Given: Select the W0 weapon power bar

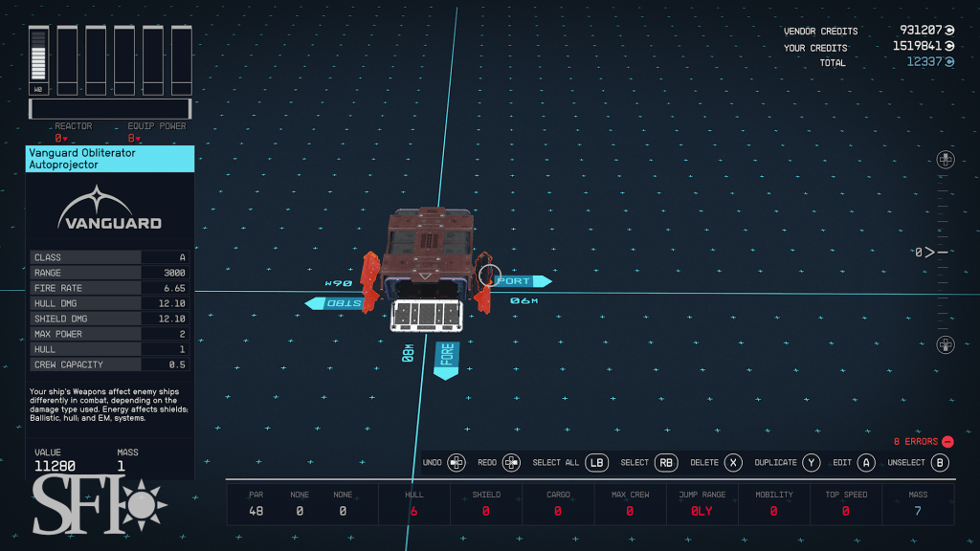Looking at the screenshot, I should tap(38, 59).
